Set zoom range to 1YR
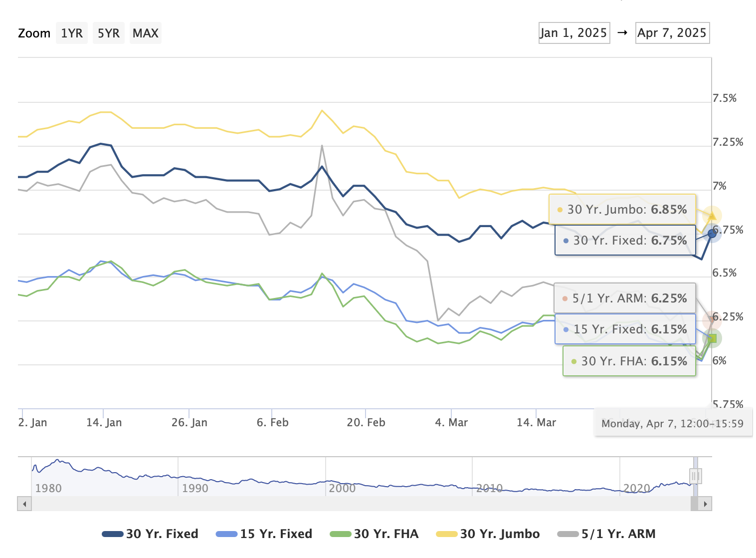 (x=72, y=33)
